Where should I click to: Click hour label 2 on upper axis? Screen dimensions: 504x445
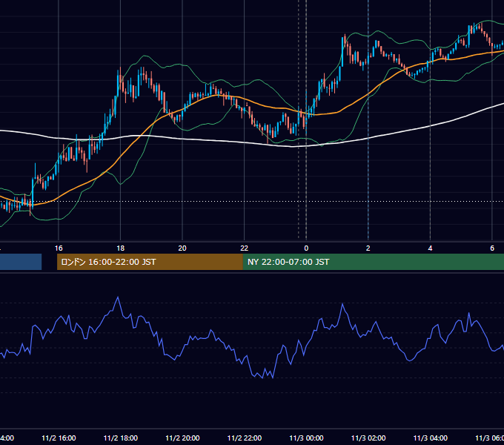pos(368,248)
